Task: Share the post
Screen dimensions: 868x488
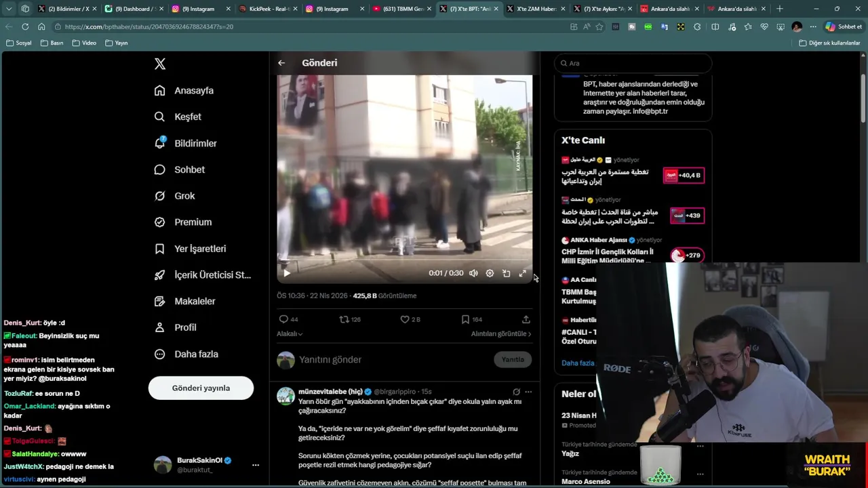Action: pyautogui.click(x=526, y=319)
